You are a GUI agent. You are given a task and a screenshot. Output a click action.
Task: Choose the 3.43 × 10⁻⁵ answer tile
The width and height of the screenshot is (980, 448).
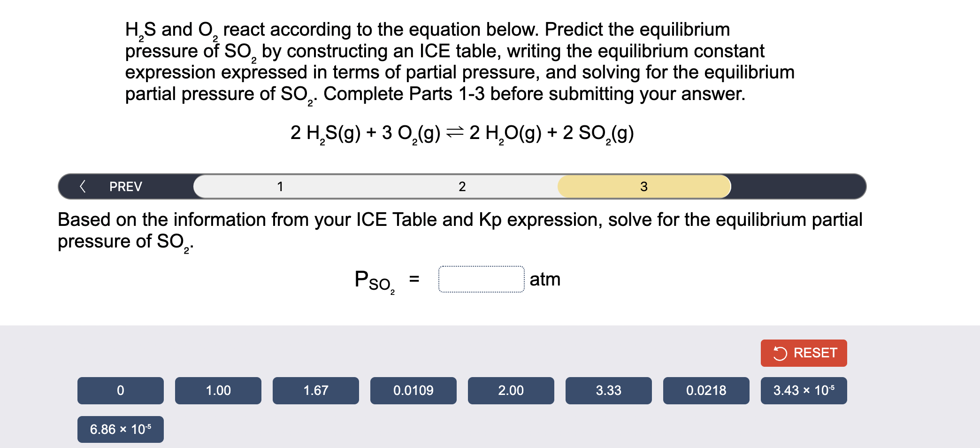point(804,390)
